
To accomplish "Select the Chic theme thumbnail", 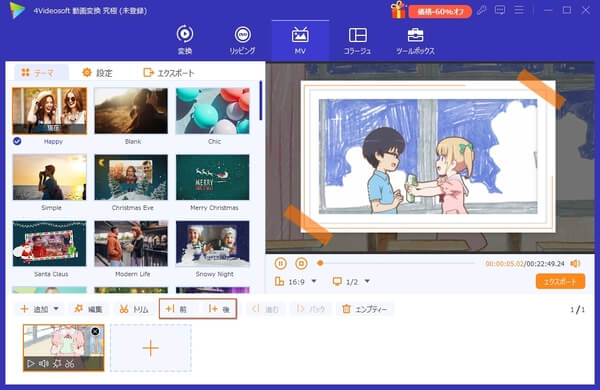I will coord(213,111).
